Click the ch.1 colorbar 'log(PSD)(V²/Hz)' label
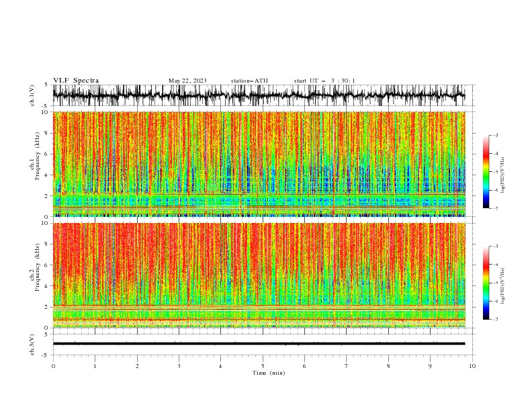The image size is (532, 411). pos(502,175)
